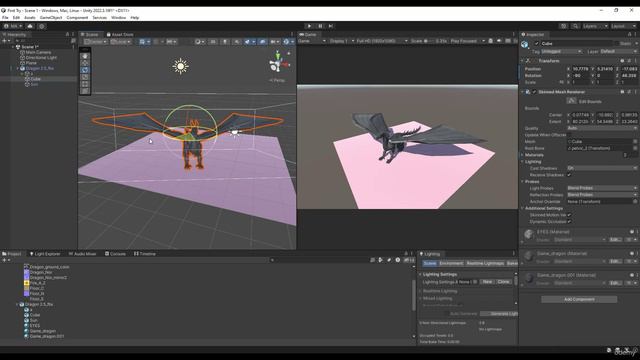Screen dimensions: 640x360
Task: Click the Step frame button
Action: point(331,26)
